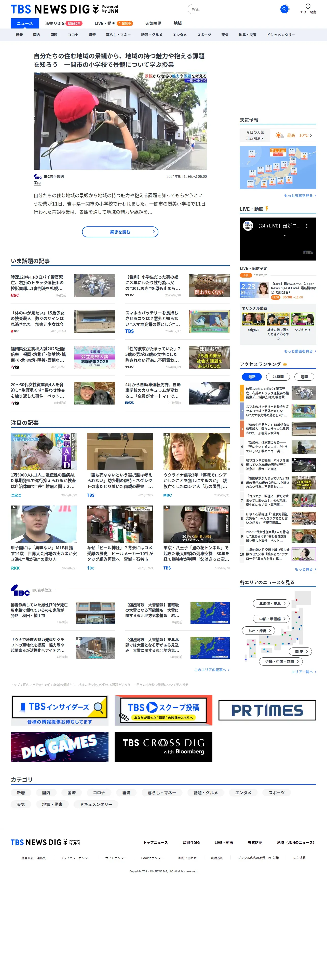
Task: Open the weather forecast map of Japan
Action: tap(278, 167)
